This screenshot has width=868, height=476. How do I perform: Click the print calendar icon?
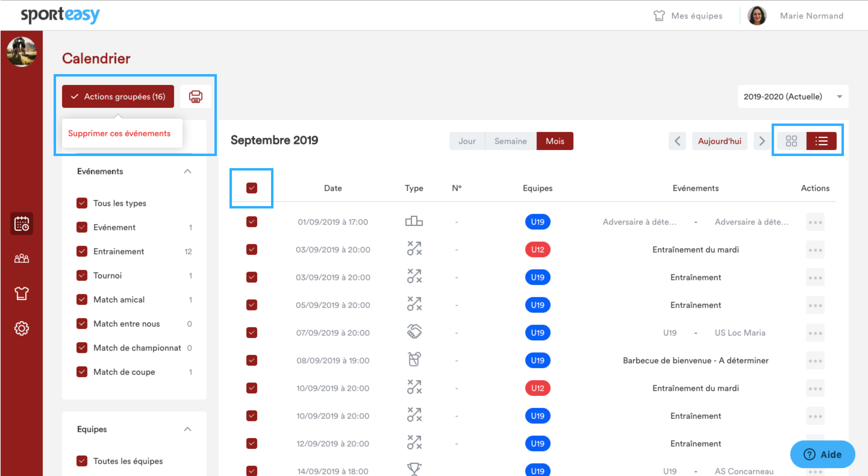click(x=195, y=97)
